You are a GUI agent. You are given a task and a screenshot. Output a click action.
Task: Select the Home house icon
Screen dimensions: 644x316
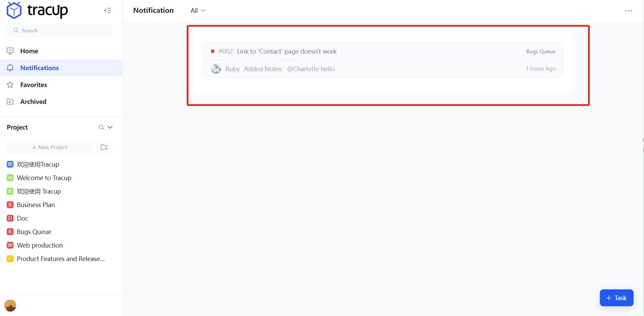pos(10,51)
